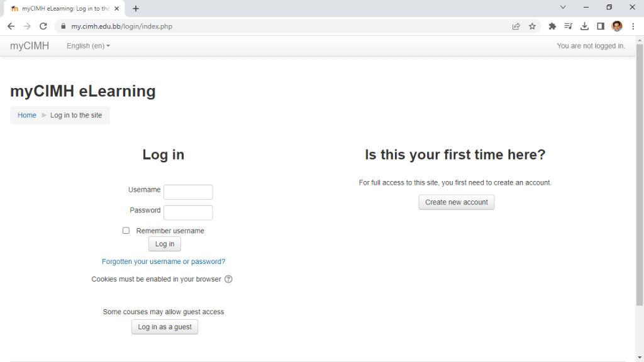Open the tab search chevron
644x362 pixels.
coord(563,7)
